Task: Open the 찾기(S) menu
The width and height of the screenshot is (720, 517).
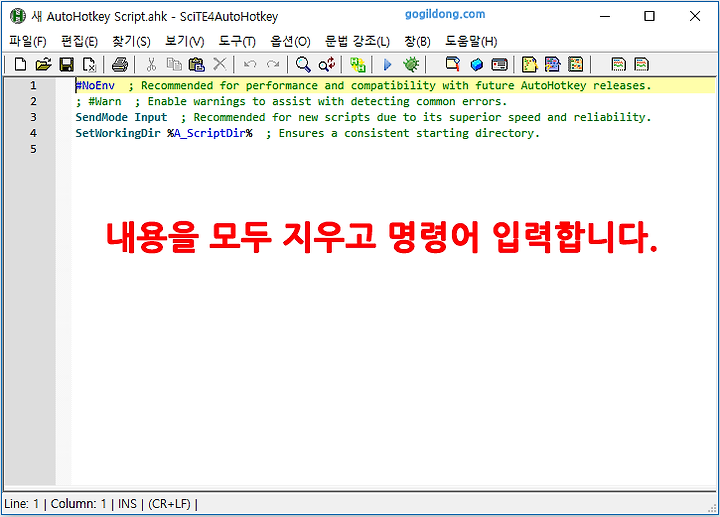Action: (131, 41)
